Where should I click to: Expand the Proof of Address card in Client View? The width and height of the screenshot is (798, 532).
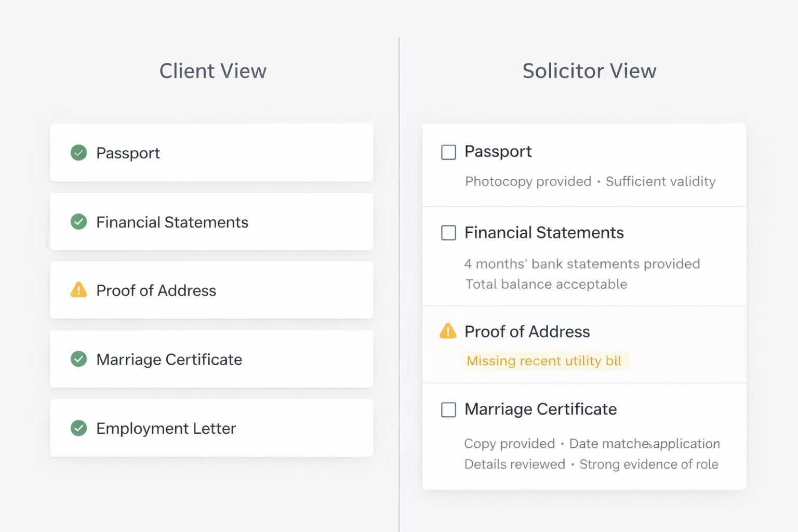(211, 290)
